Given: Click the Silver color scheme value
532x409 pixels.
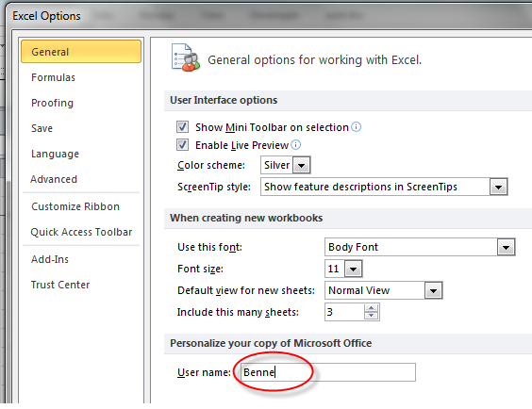Looking at the screenshot, I should (277, 165).
